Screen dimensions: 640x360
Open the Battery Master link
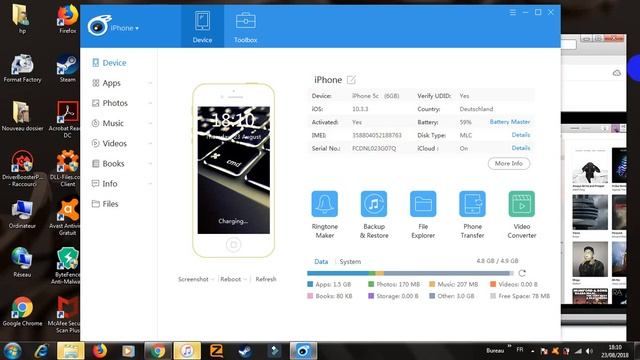point(510,122)
